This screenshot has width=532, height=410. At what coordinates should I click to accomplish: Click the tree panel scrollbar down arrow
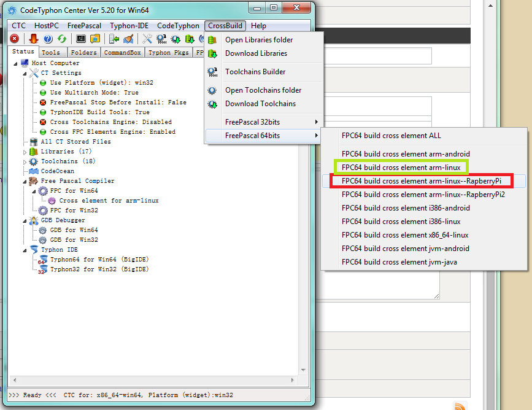303,370
